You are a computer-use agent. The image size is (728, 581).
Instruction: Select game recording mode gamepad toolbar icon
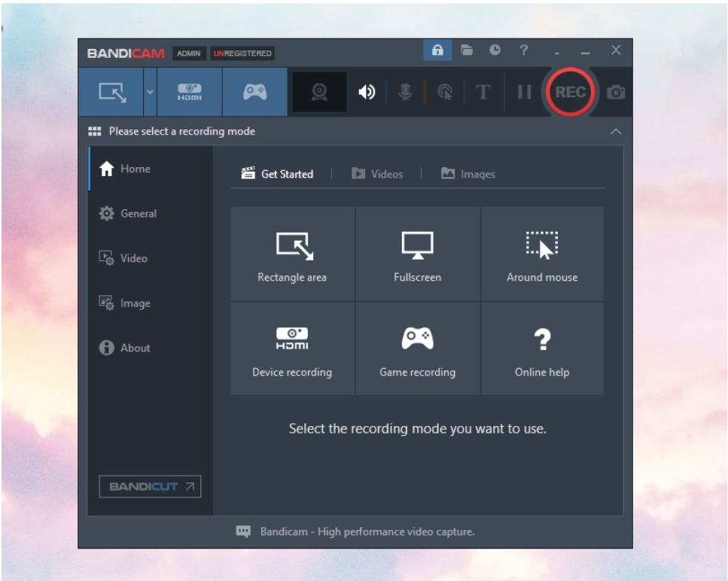coord(255,92)
